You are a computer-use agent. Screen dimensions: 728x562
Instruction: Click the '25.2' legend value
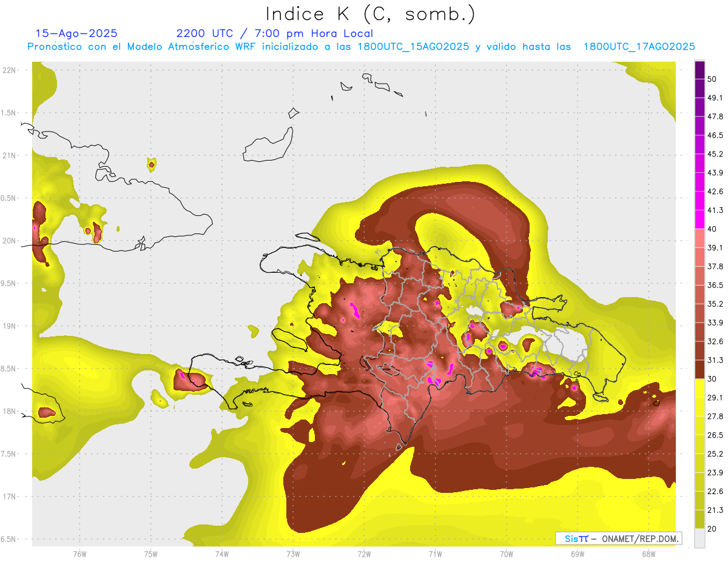(x=715, y=453)
